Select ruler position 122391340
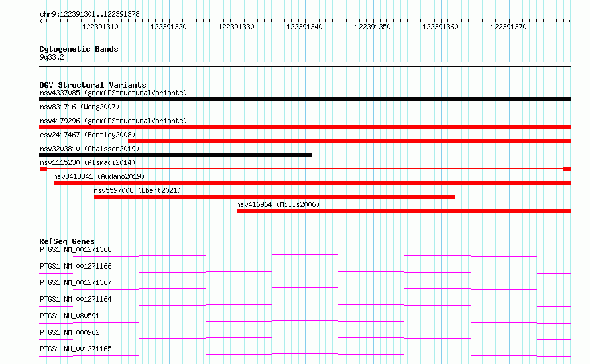Viewport: 590px width, 364px height. [x=304, y=27]
